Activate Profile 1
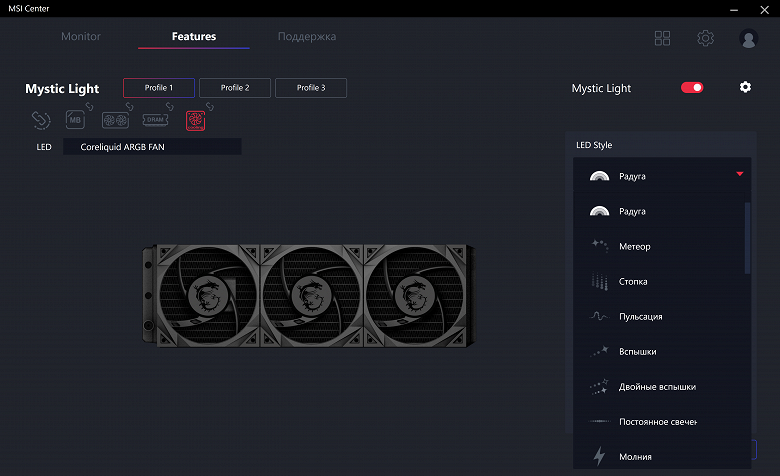 [x=159, y=88]
